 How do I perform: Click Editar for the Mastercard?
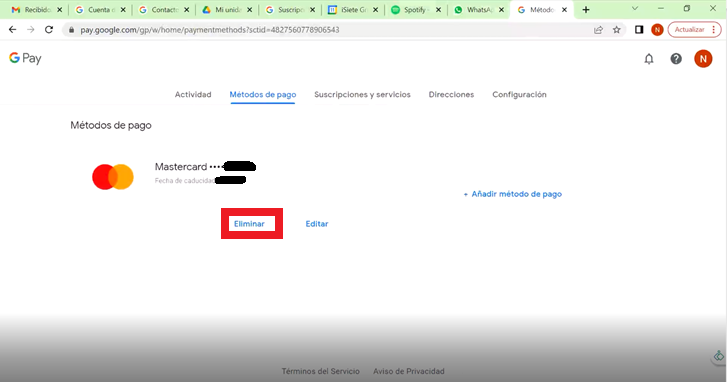[x=317, y=224]
